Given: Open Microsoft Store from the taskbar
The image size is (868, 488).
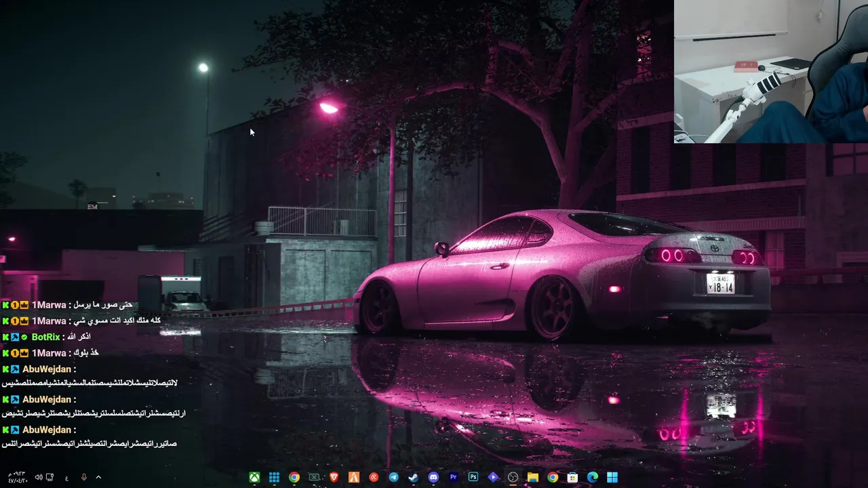Looking at the screenshot, I should coord(572,477).
